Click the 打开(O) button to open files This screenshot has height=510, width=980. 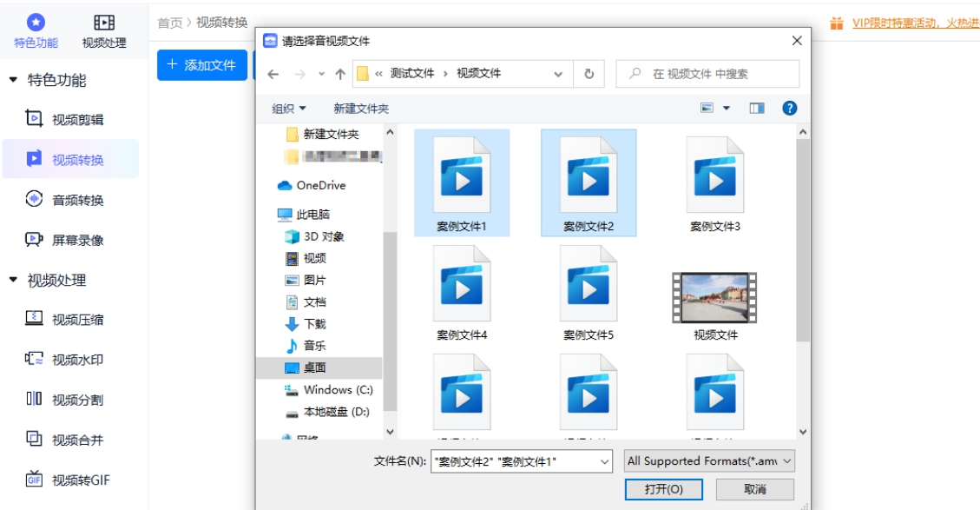665,488
